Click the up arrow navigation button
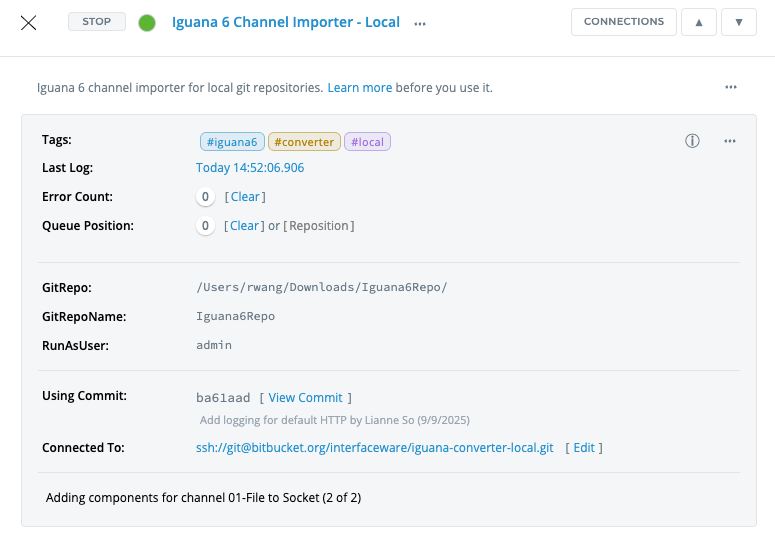 click(x=698, y=22)
